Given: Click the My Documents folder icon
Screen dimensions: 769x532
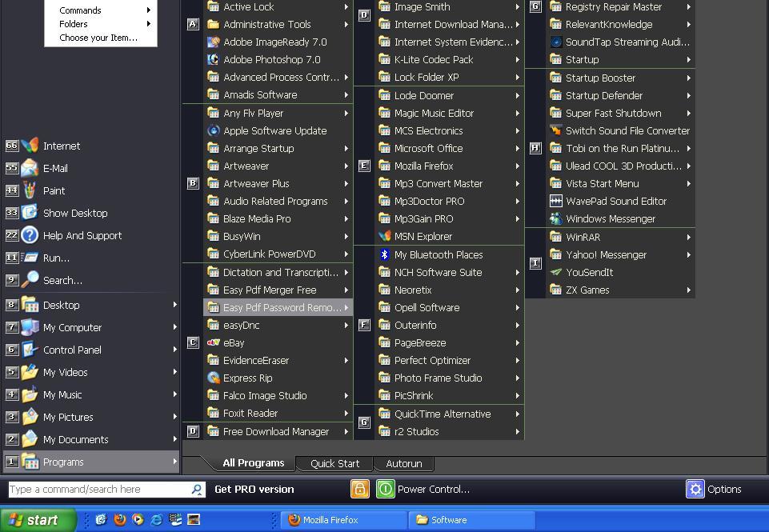Looking at the screenshot, I should [x=30, y=439].
